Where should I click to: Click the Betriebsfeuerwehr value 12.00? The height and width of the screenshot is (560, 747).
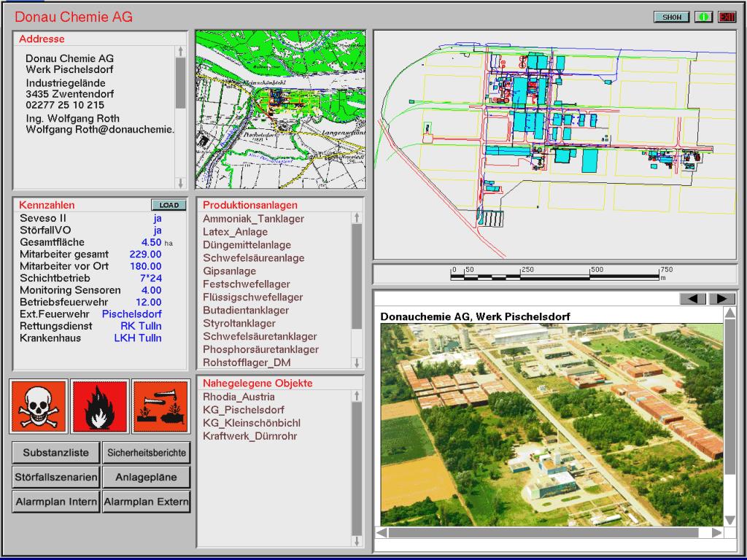[x=149, y=302]
